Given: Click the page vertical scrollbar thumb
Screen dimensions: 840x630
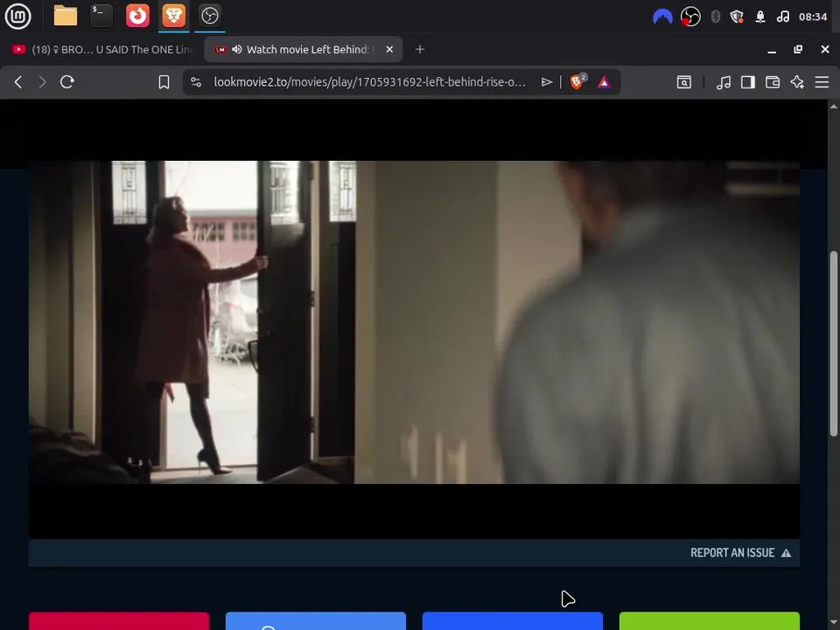Looking at the screenshot, I should click(834, 343).
